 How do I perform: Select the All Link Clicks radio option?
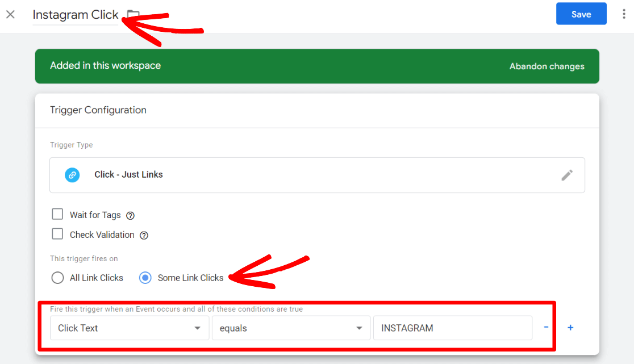57,278
